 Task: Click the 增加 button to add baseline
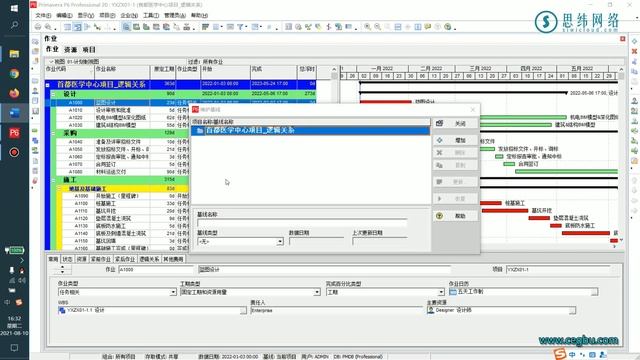tap(455, 140)
